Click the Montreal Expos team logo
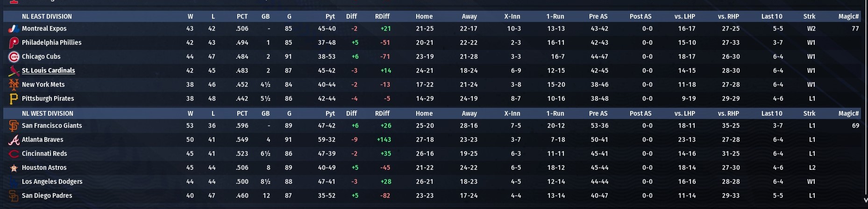The width and height of the screenshot is (868, 209). [x=13, y=29]
